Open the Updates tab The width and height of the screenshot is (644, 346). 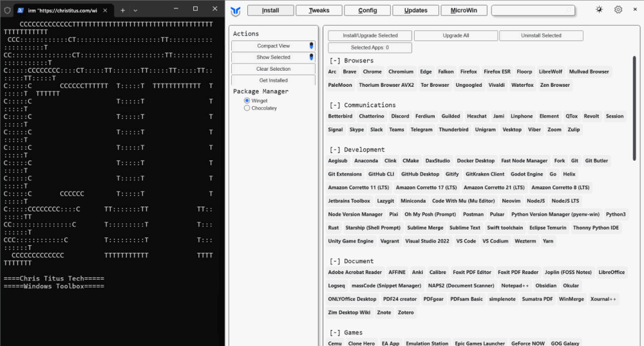click(415, 10)
